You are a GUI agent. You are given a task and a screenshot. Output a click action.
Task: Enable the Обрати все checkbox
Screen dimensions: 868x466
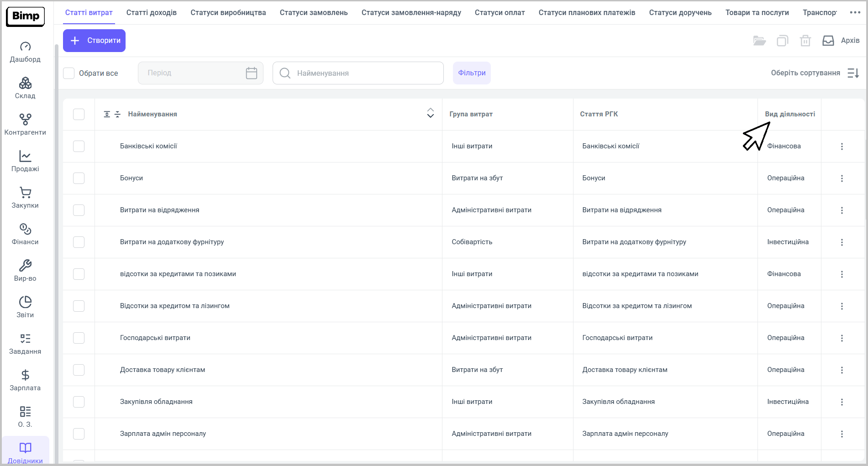point(69,73)
